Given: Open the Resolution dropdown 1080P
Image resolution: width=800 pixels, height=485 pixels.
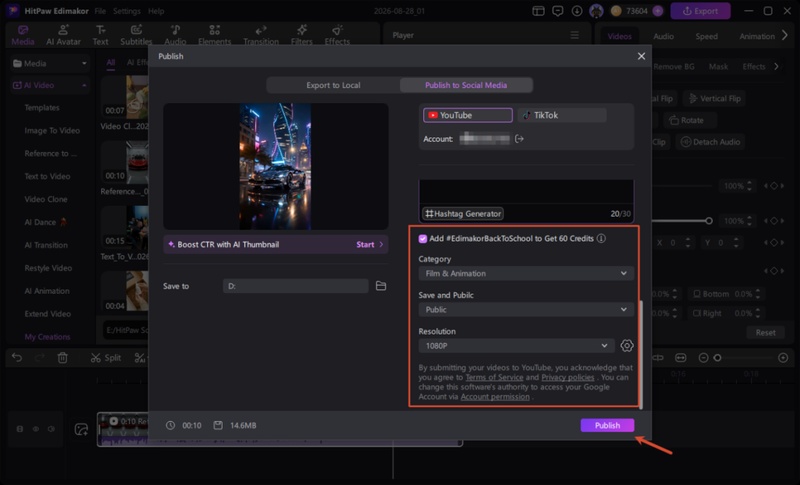Looking at the screenshot, I should pyautogui.click(x=516, y=346).
